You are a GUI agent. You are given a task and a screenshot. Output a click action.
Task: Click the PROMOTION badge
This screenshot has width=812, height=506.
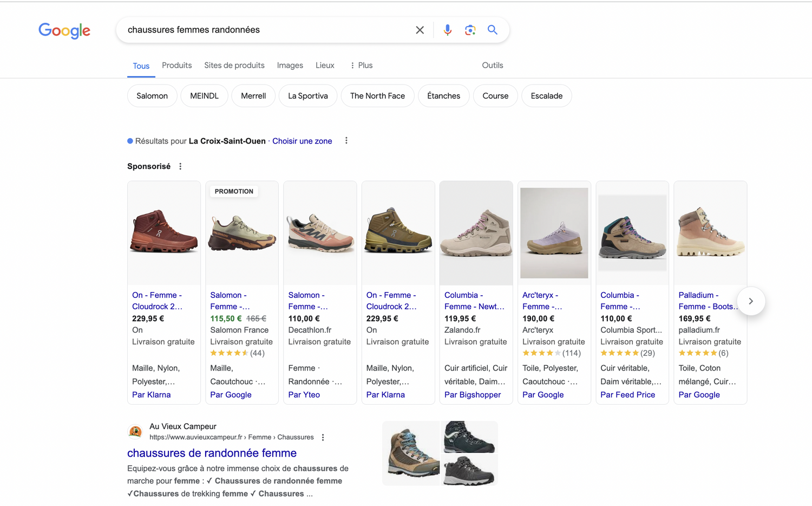(x=234, y=191)
